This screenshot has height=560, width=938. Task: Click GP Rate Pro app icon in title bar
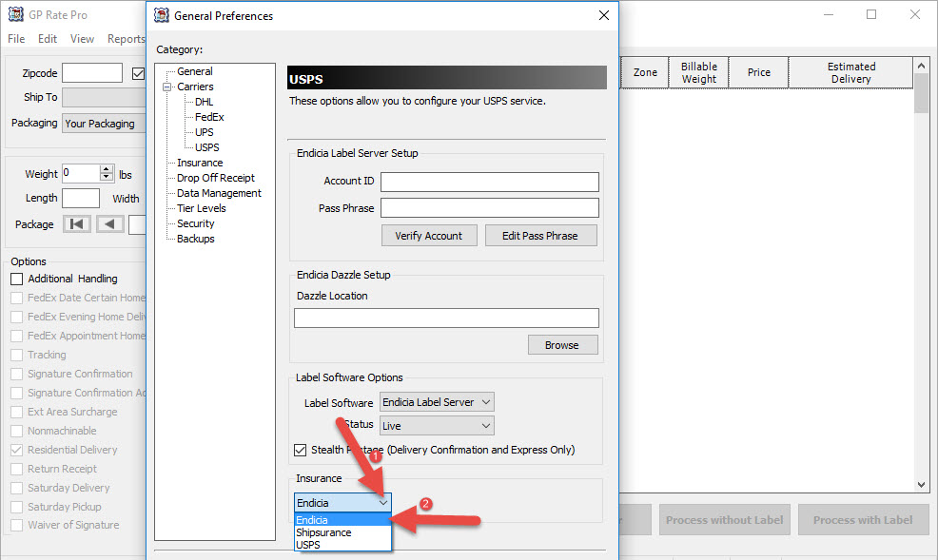coord(16,14)
